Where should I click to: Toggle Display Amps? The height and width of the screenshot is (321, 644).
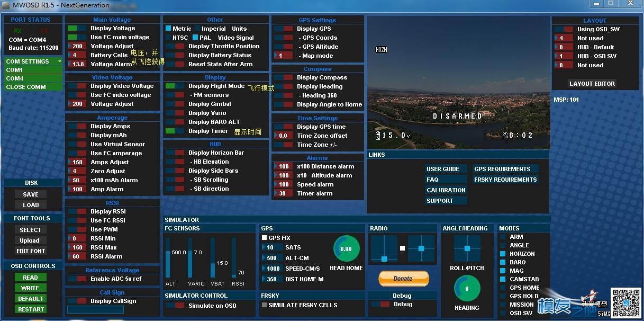(x=77, y=126)
